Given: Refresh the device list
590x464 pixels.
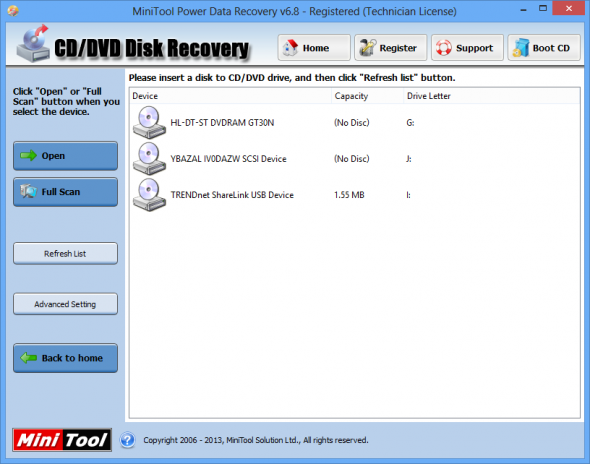Looking at the screenshot, I should pyautogui.click(x=65, y=254).
